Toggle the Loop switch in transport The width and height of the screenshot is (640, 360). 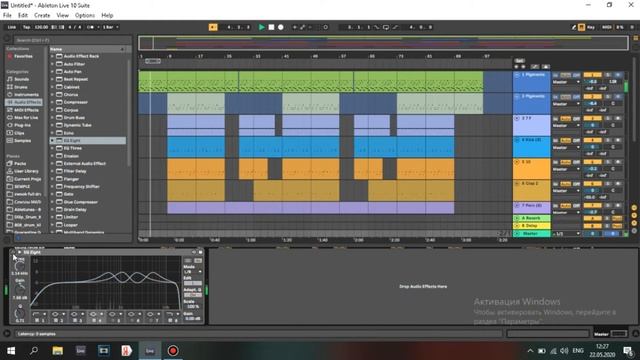pos(386,27)
